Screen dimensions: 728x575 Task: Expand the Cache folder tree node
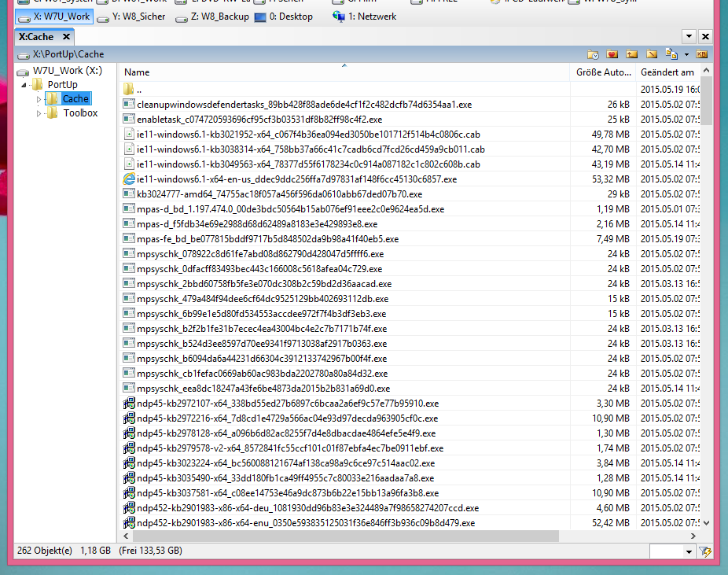tap(39, 99)
